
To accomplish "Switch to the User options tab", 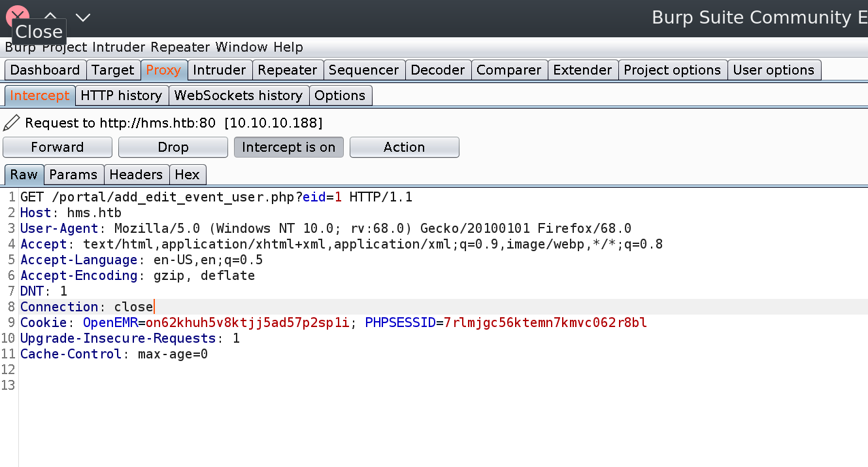I will [x=773, y=70].
